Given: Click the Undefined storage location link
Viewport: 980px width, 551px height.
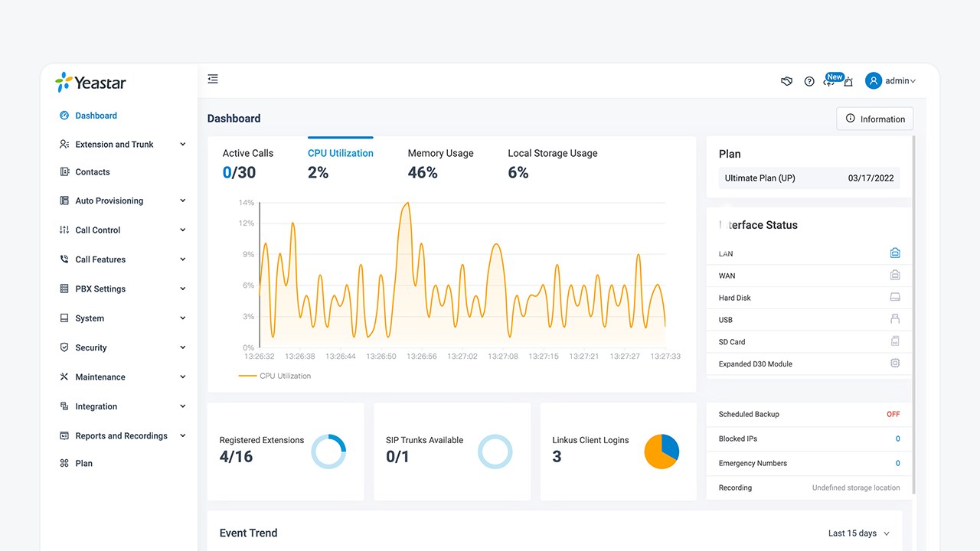Looking at the screenshot, I should click(856, 487).
